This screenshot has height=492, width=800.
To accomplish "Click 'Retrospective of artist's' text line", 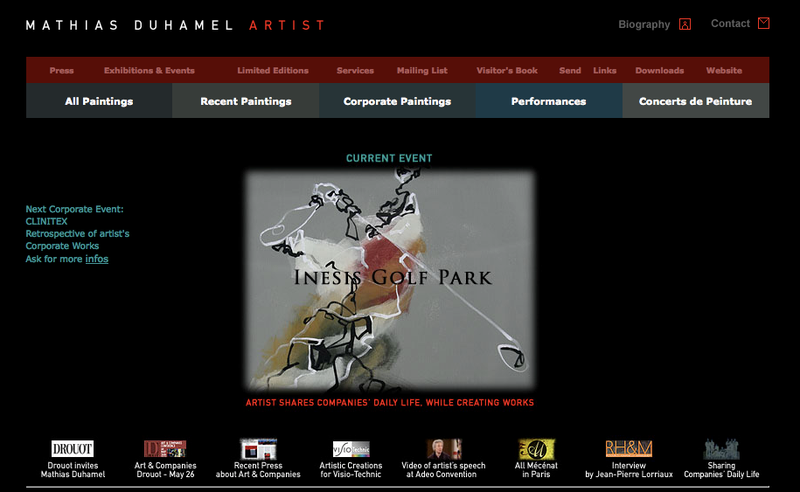I will click(x=78, y=234).
